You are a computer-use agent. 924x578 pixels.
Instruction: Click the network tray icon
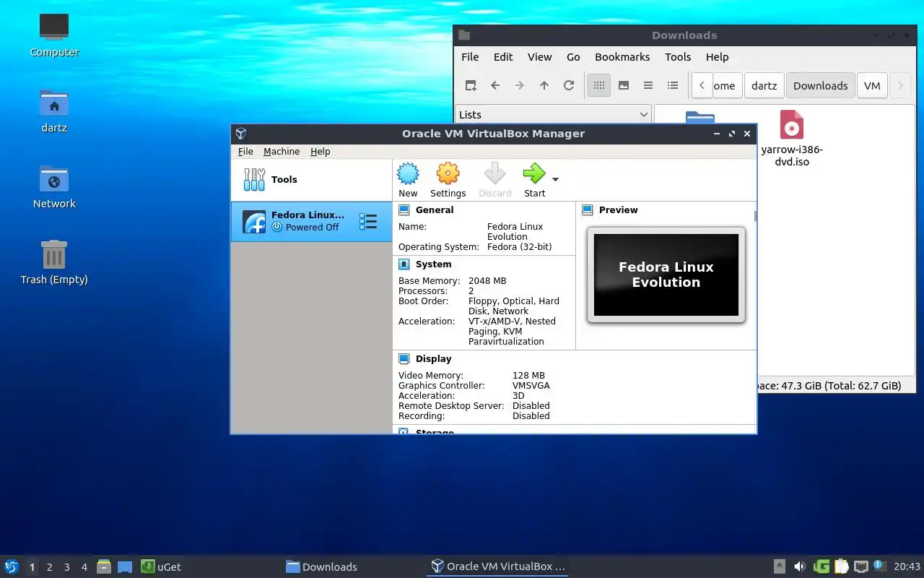click(860, 566)
